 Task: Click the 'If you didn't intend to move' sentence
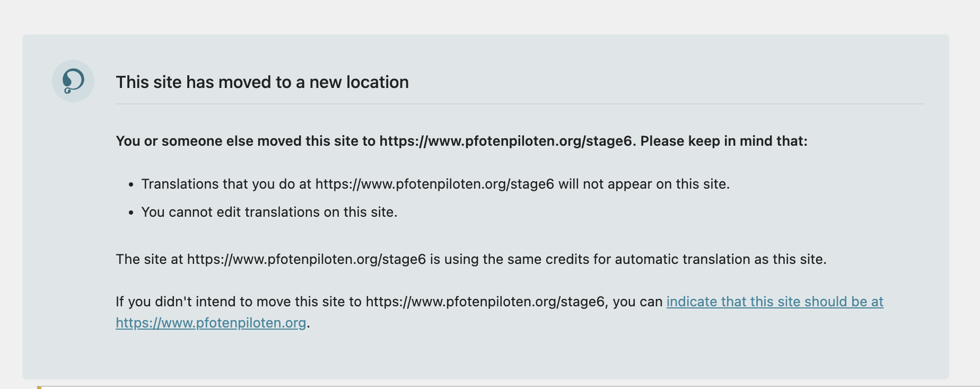500,312
